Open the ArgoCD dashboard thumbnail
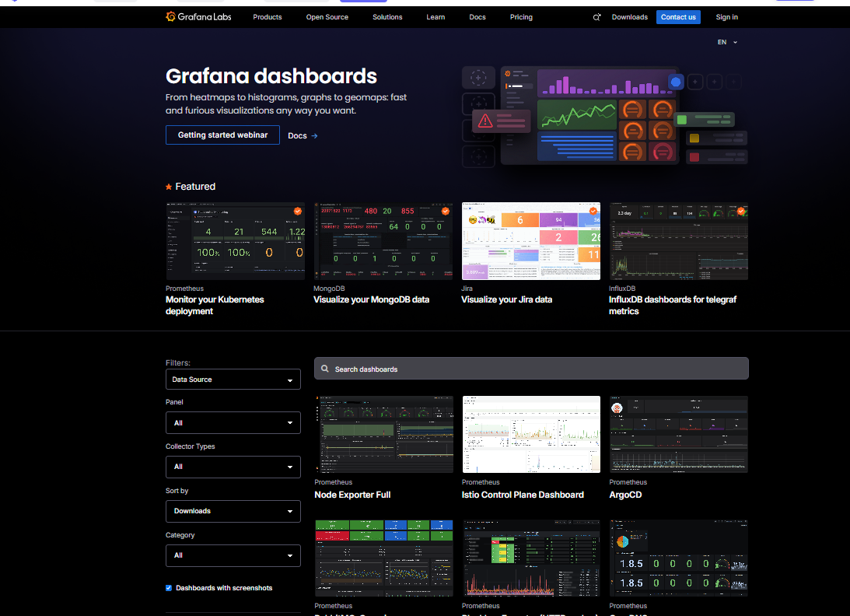Viewport: 850px width, 616px height. coord(679,434)
